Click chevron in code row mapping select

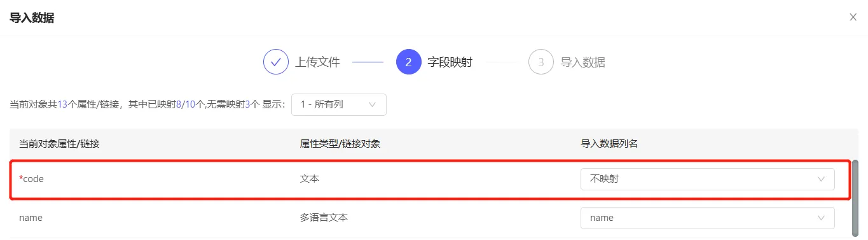[x=821, y=179]
